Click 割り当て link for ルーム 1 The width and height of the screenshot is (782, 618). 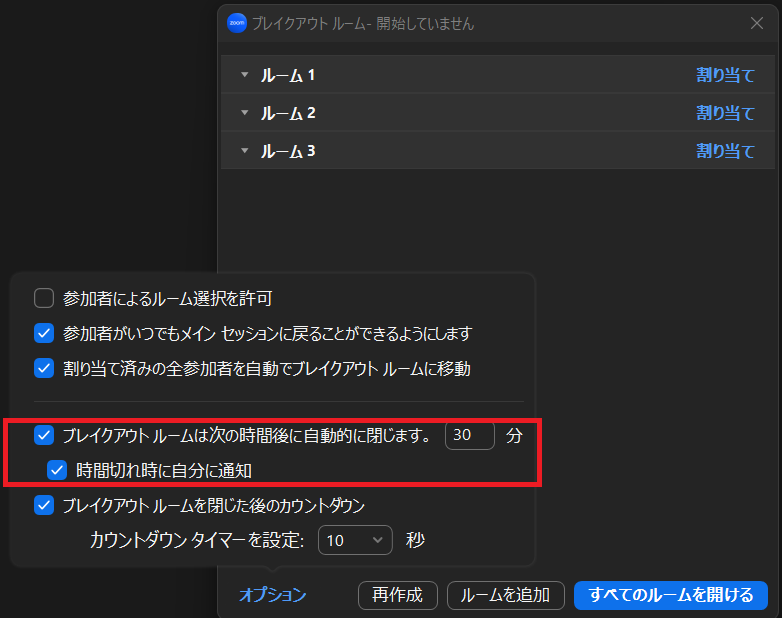[x=725, y=75]
